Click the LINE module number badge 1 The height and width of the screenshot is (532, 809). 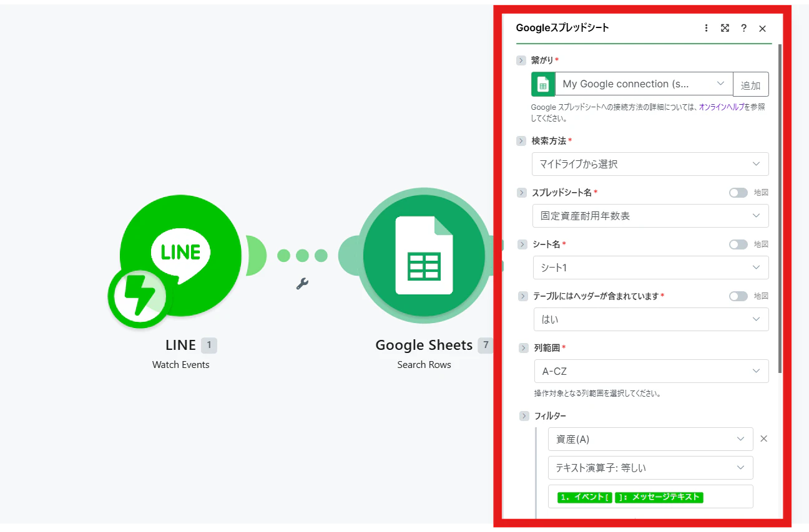coord(209,345)
